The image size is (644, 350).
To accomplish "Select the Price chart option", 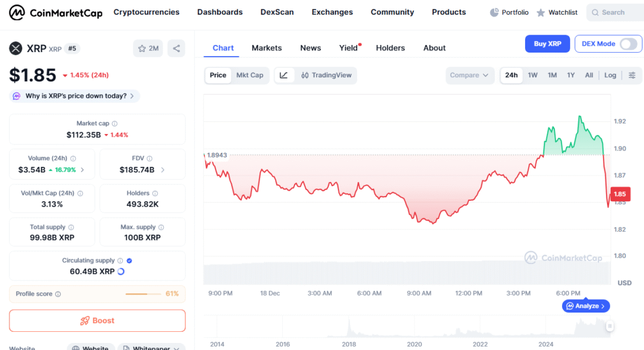I will [218, 75].
